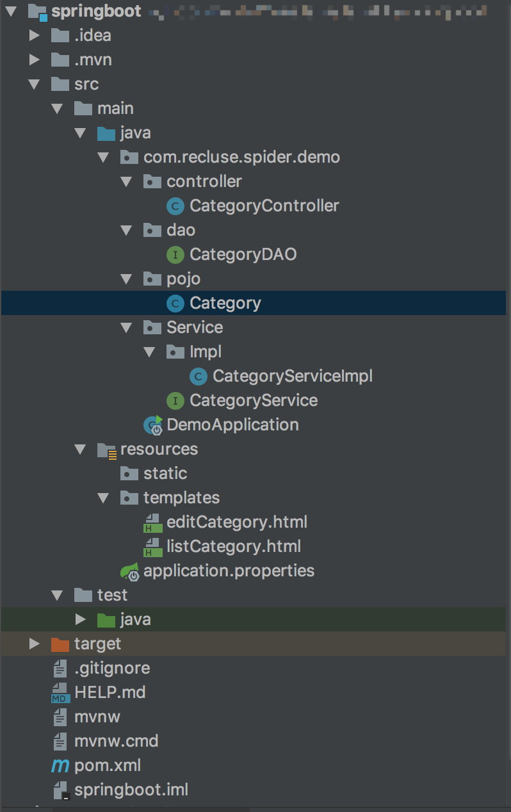Expand the .idea folder

tap(34, 35)
